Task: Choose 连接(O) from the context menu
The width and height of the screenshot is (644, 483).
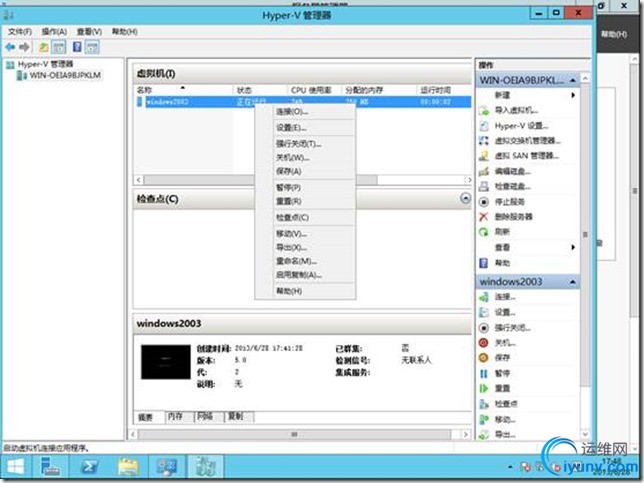Action: (305, 111)
